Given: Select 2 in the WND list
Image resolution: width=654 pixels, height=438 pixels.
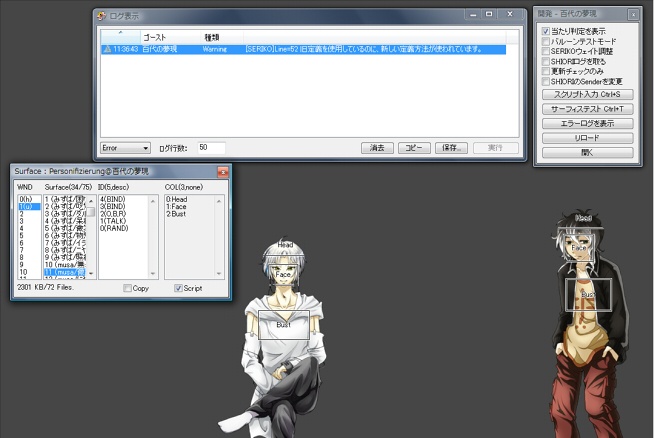Looking at the screenshot, I should 29,214.
